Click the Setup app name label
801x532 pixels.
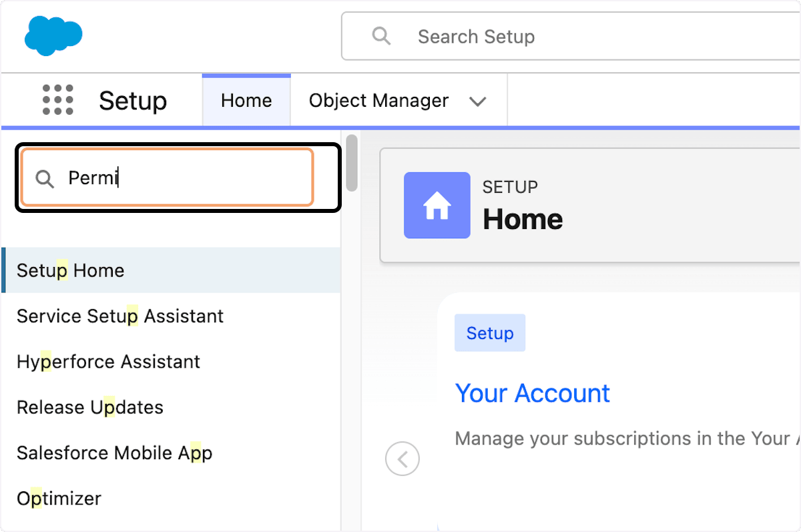[x=133, y=101]
